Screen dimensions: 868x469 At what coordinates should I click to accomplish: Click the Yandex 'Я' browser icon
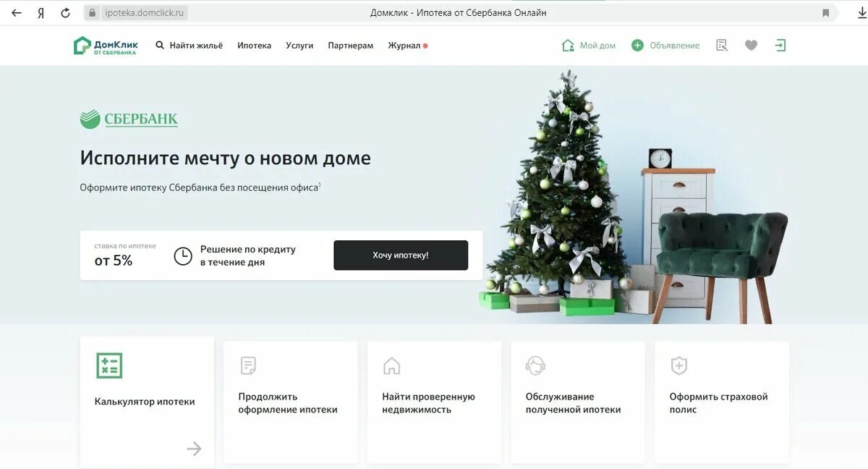(41, 13)
